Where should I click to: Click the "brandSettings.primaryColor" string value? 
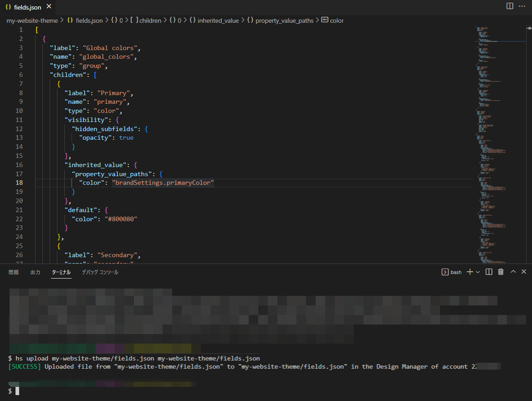[x=163, y=183]
